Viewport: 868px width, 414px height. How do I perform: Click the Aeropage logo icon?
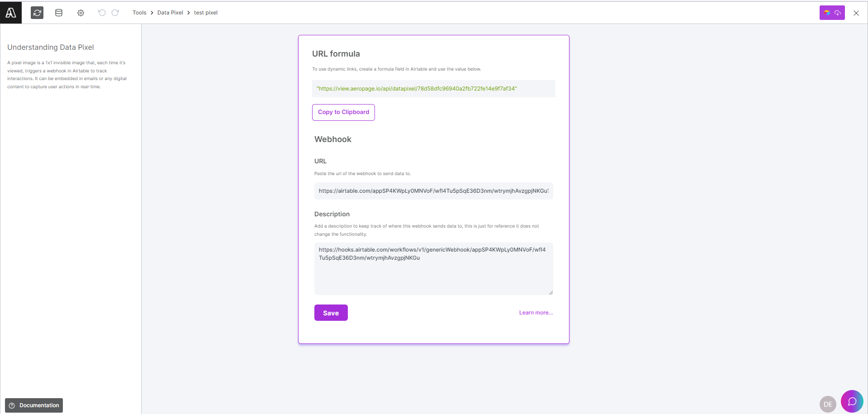pos(11,13)
